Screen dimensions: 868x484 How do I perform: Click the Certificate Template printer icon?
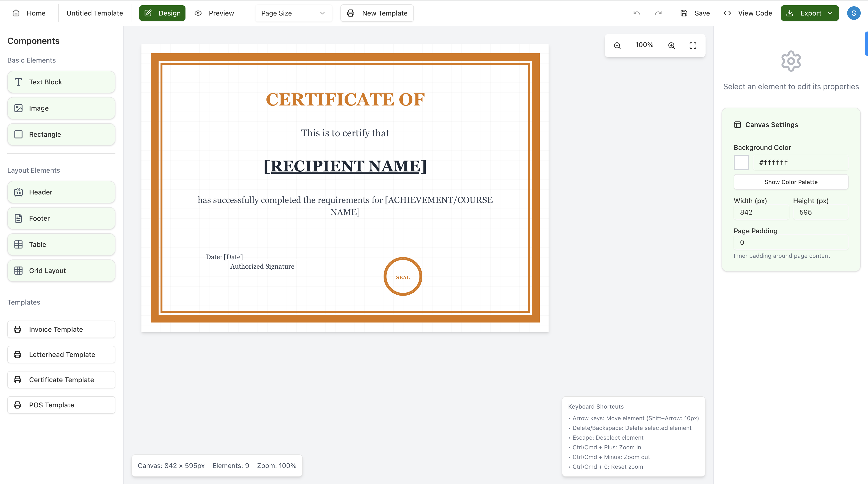(x=17, y=380)
